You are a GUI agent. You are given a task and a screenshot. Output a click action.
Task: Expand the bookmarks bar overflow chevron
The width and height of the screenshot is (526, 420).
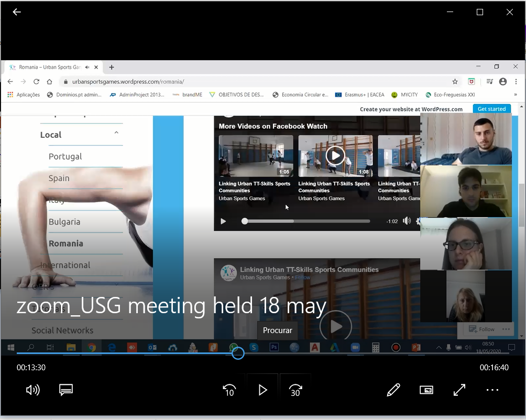(516, 95)
